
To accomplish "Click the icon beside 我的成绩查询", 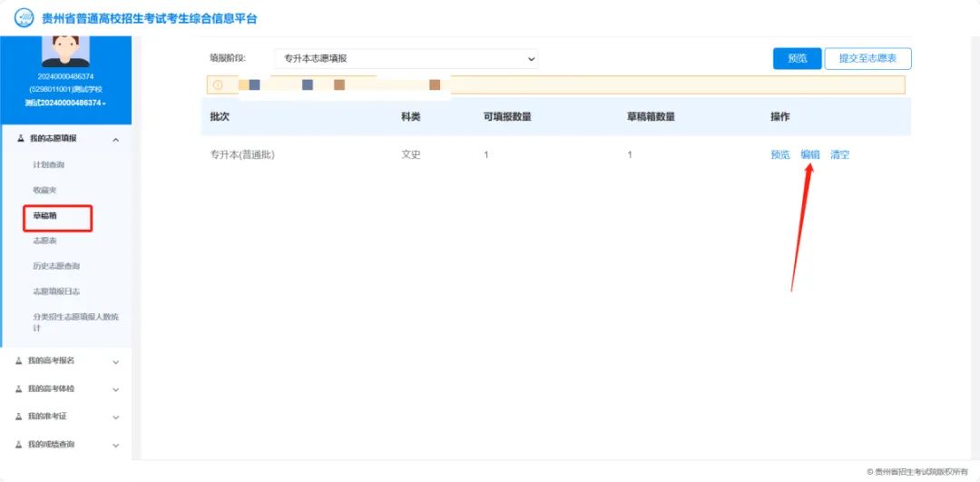I will (19, 445).
